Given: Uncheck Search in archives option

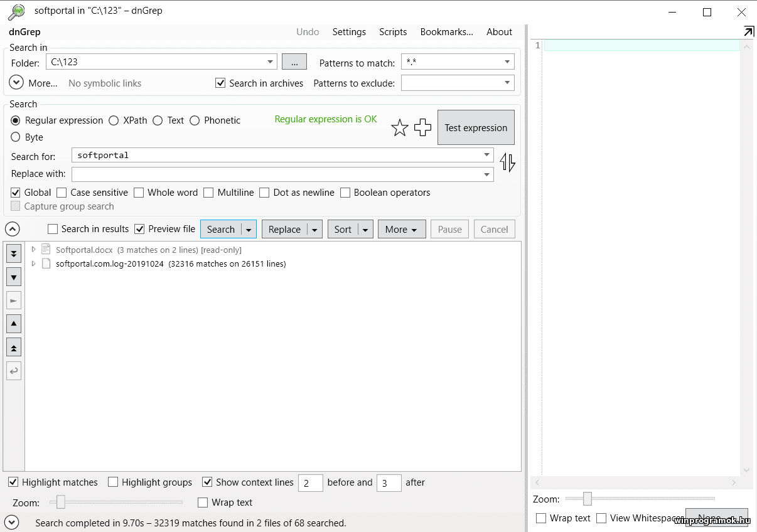Looking at the screenshot, I should [x=220, y=83].
